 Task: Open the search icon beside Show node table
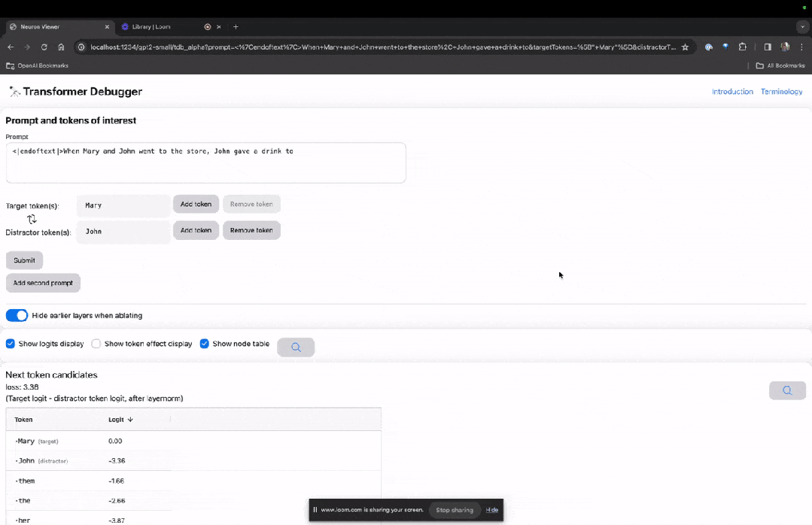[295, 347]
